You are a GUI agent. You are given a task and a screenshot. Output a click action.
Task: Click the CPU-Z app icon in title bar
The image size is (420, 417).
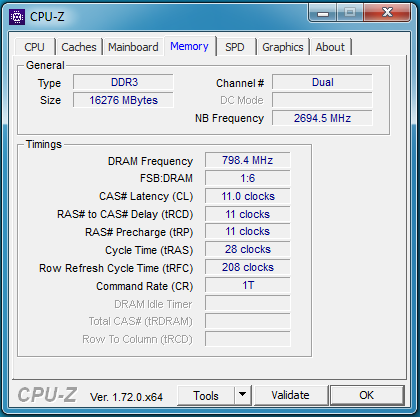click(17, 16)
